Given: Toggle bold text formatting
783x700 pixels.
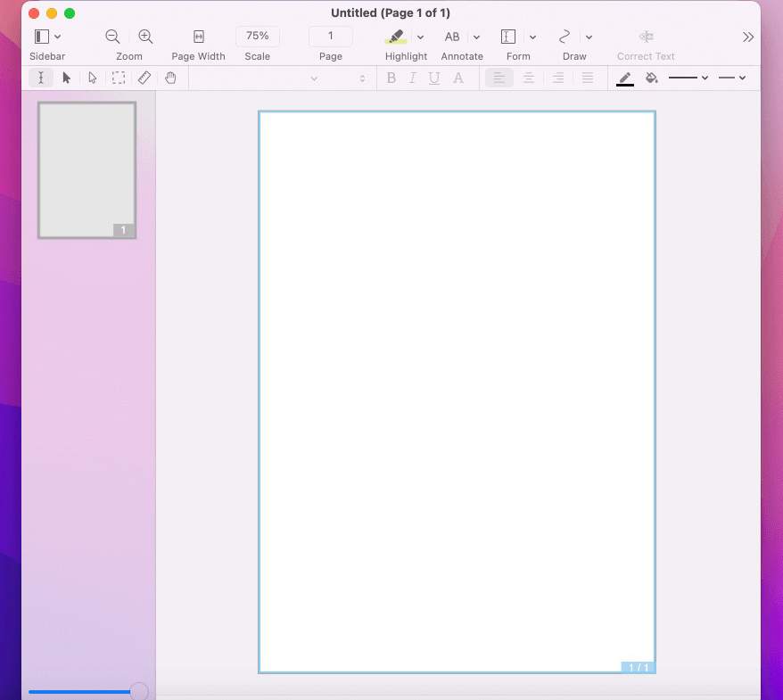Looking at the screenshot, I should point(391,78).
